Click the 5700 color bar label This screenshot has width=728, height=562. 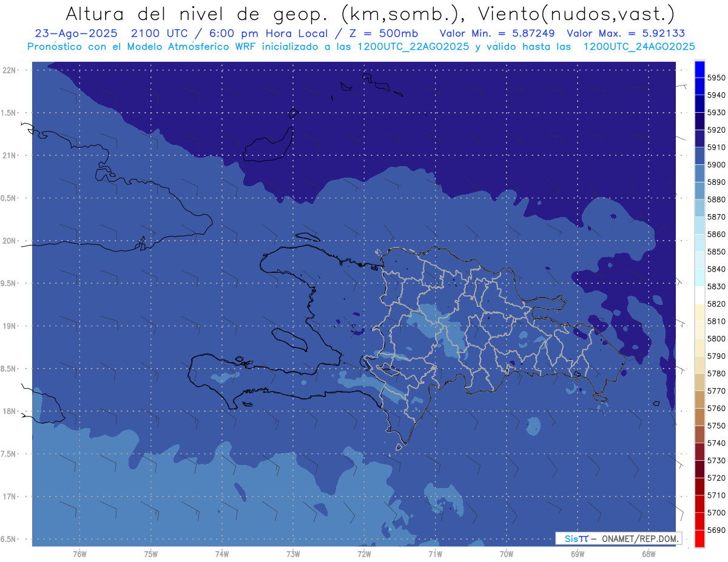(x=716, y=512)
